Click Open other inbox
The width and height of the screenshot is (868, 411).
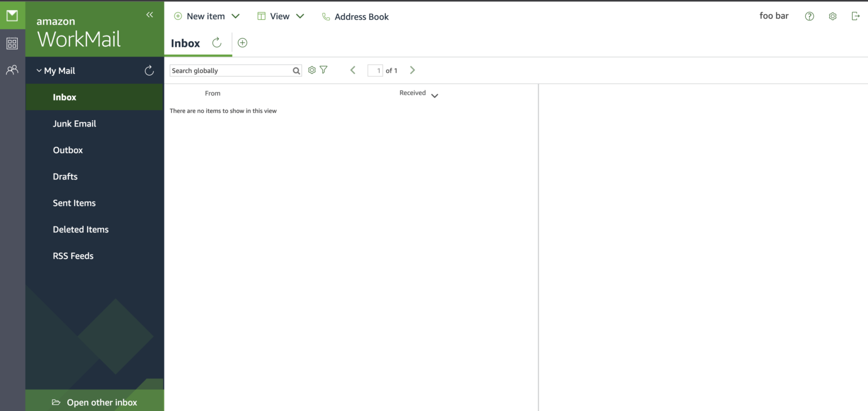(x=102, y=402)
